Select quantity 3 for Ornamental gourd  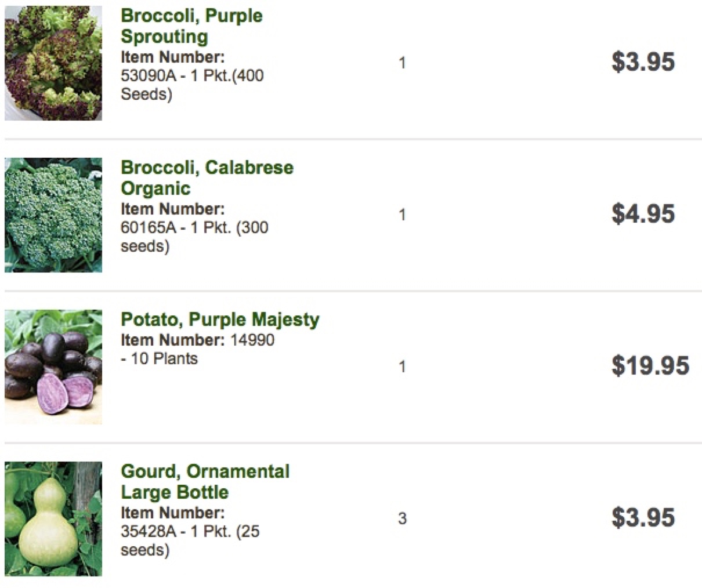[x=402, y=518]
